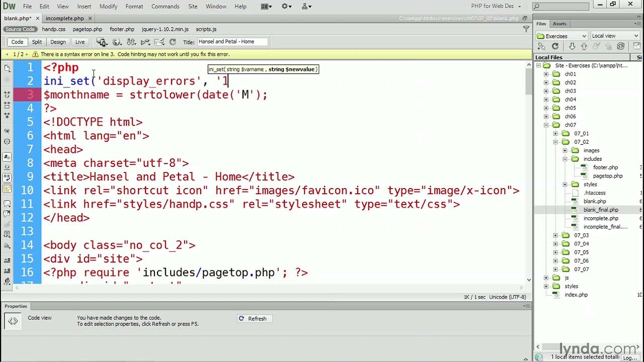Open the Multiscreen preview icon
The height and width of the screenshot is (362, 644).
[102, 42]
